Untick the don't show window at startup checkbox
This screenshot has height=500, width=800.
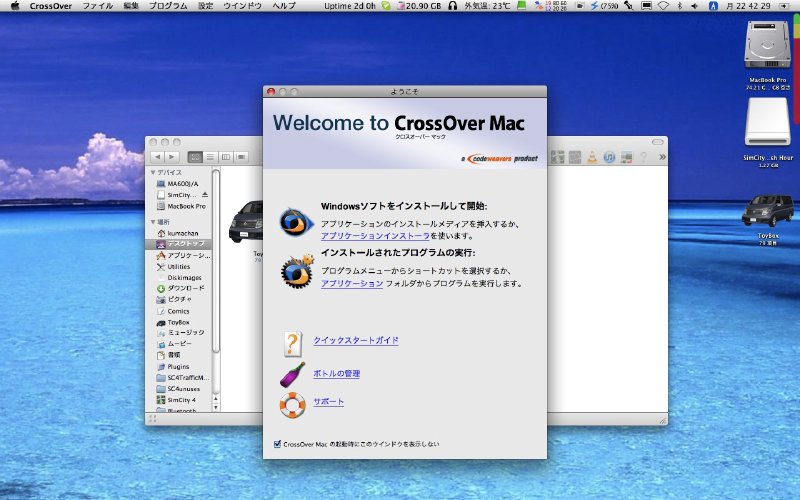[277, 444]
